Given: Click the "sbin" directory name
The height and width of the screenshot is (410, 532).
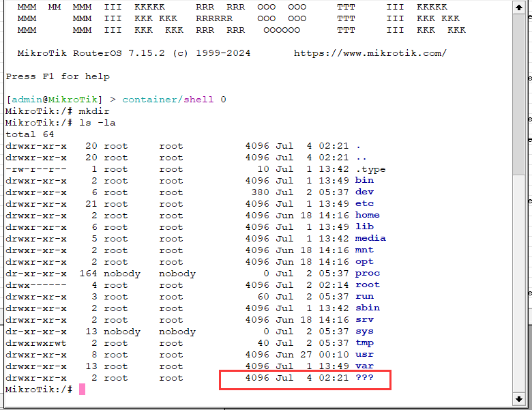Looking at the screenshot, I should 368,308.
